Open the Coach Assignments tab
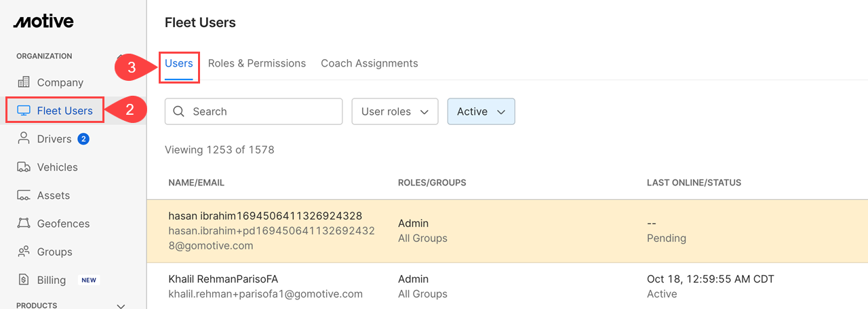 (x=369, y=63)
